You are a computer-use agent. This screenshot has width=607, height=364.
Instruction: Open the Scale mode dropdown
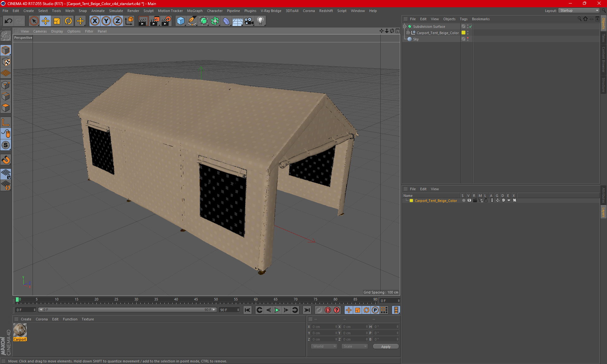(355, 346)
